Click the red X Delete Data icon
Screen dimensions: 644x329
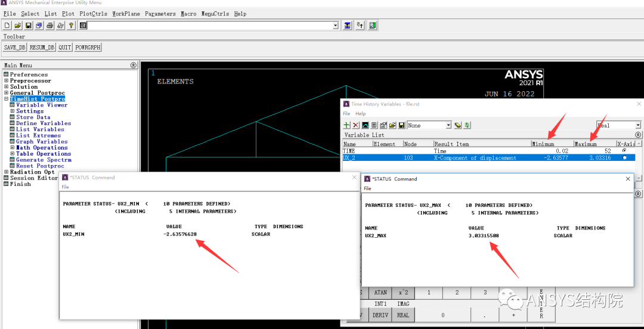pyautogui.click(x=356, y=125)
